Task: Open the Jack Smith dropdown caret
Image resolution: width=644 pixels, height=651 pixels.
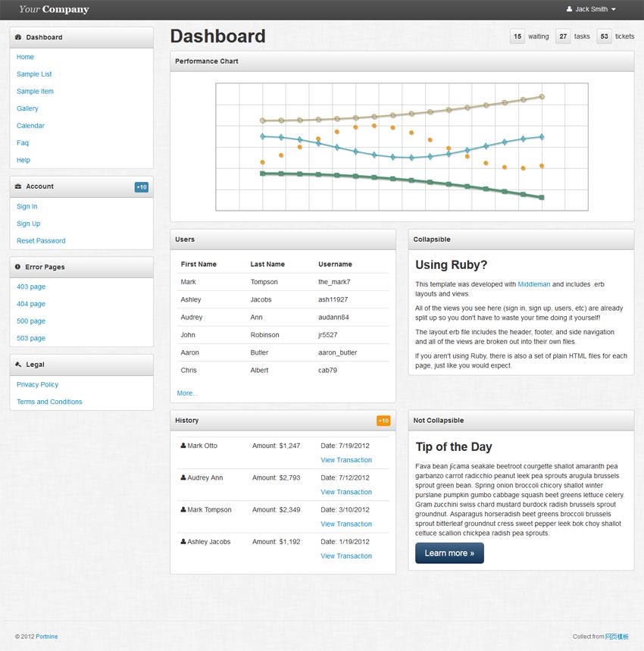Action: [x=614, y=10]
